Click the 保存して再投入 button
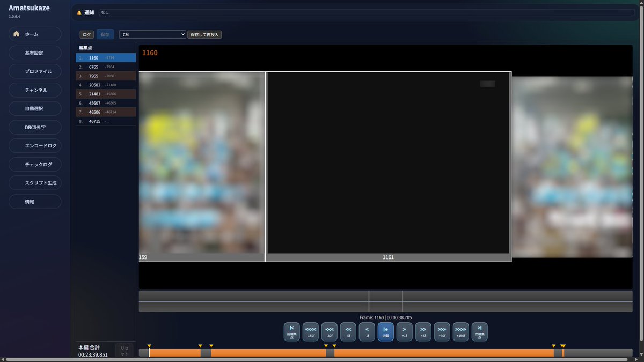This screenshot has height=362, width=644. point(204,34)
